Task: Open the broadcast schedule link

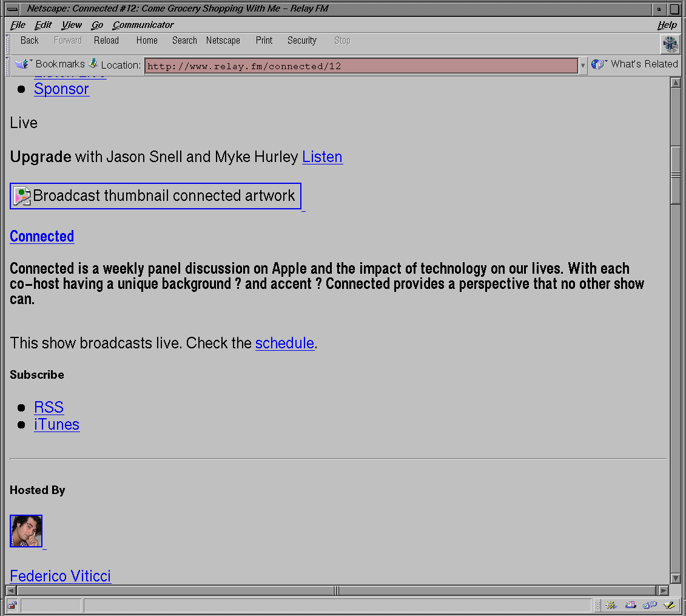Action: point(285,344)
